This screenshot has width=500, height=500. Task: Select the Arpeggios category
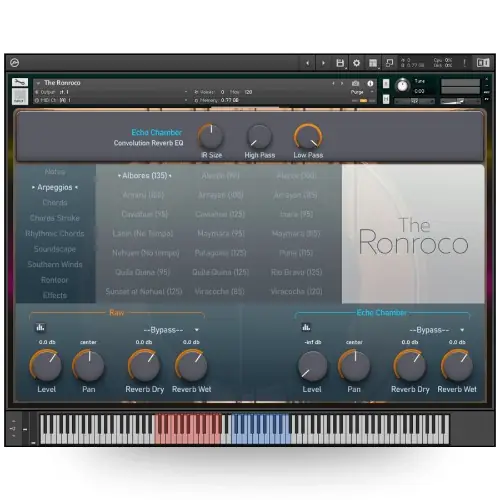55,187
